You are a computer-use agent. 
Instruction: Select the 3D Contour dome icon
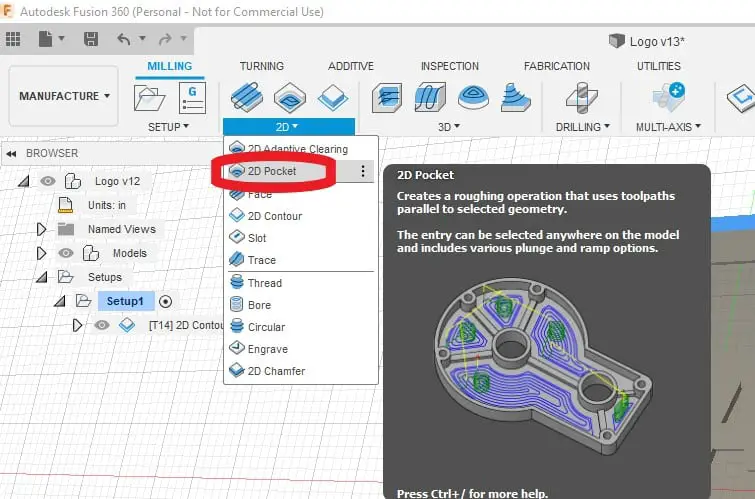(473, 97)
